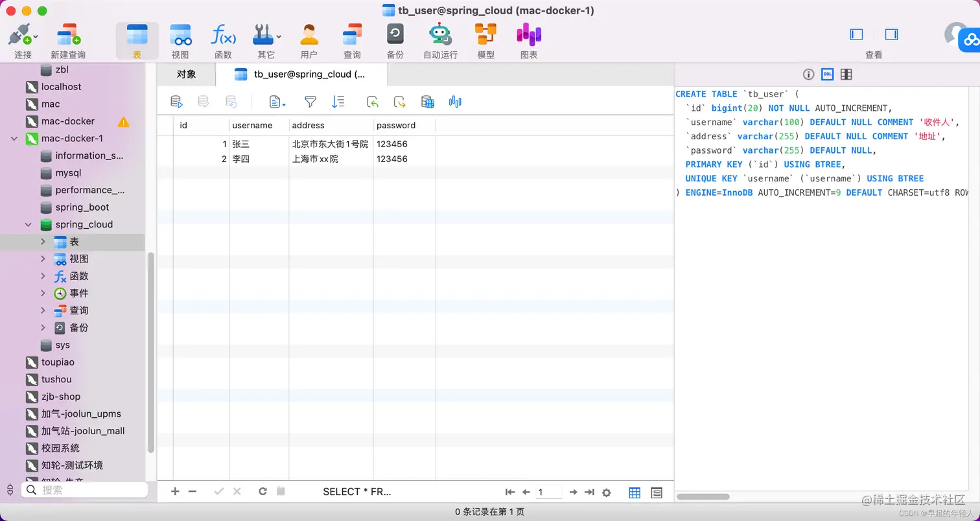The width and height of the screenshot is (980, 521).
Task: Click the export data icon
Action: pyautogui.click(x=400, y=102)
